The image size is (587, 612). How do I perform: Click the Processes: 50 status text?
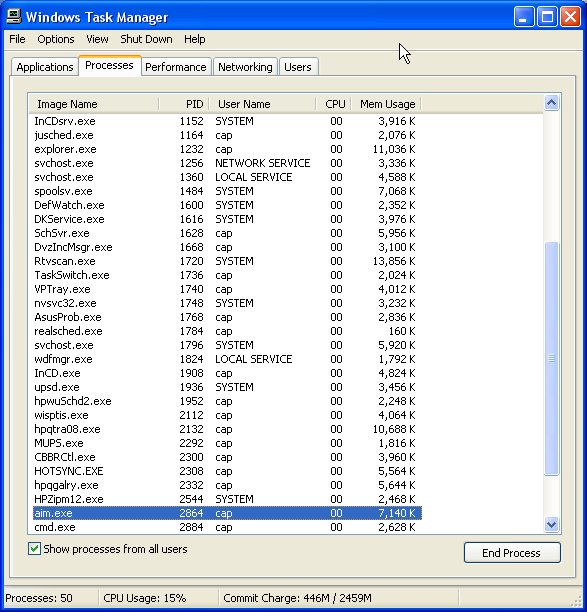click(x=39, y=598)
